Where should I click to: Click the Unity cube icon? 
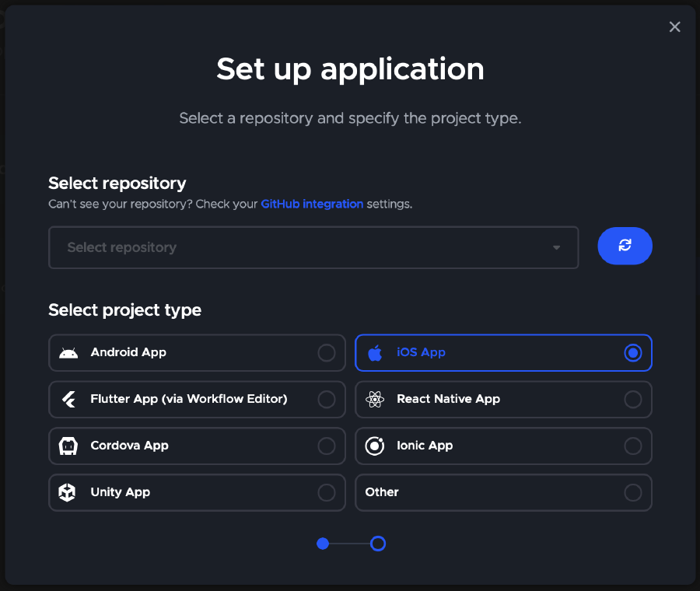68,493
